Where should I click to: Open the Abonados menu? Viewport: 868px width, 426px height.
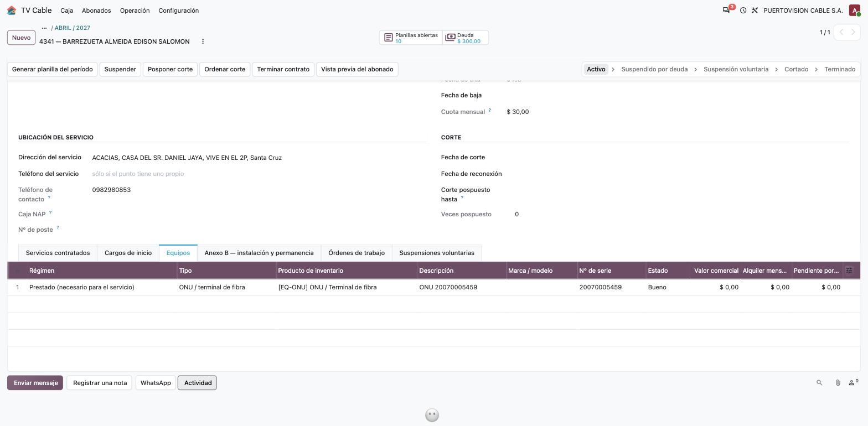click(96, 11)
